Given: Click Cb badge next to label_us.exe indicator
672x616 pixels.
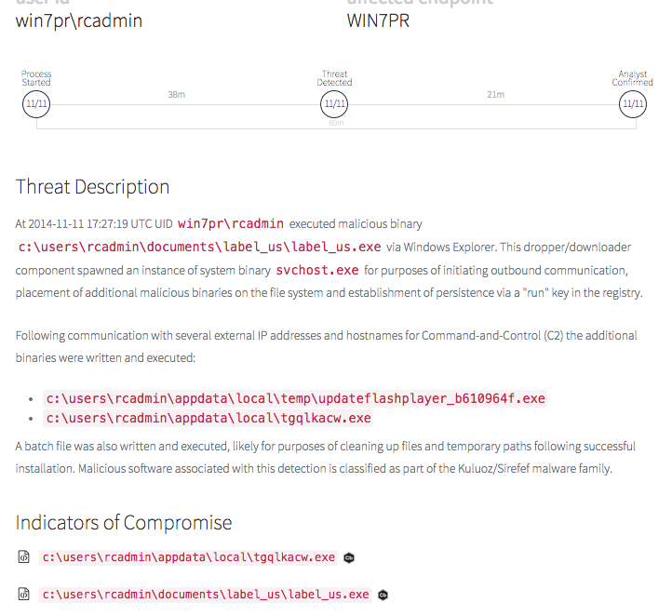Looking at the screenshot, I should [x=383, y=595].
